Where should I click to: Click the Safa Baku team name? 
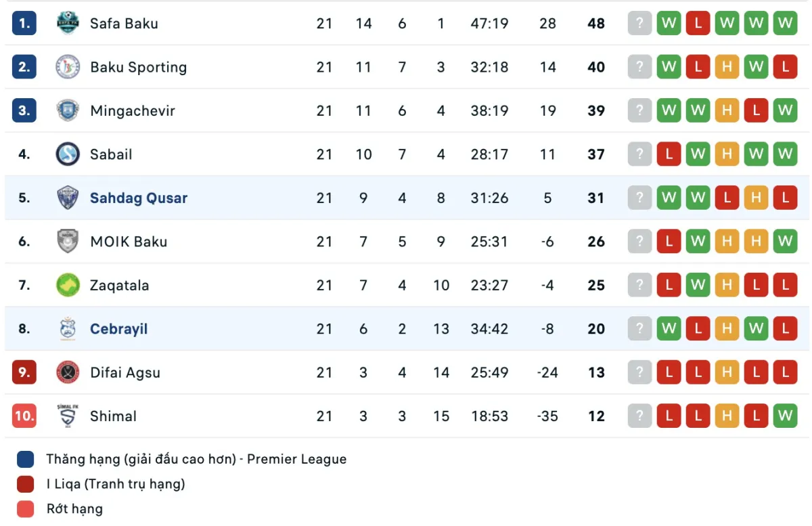124,24
